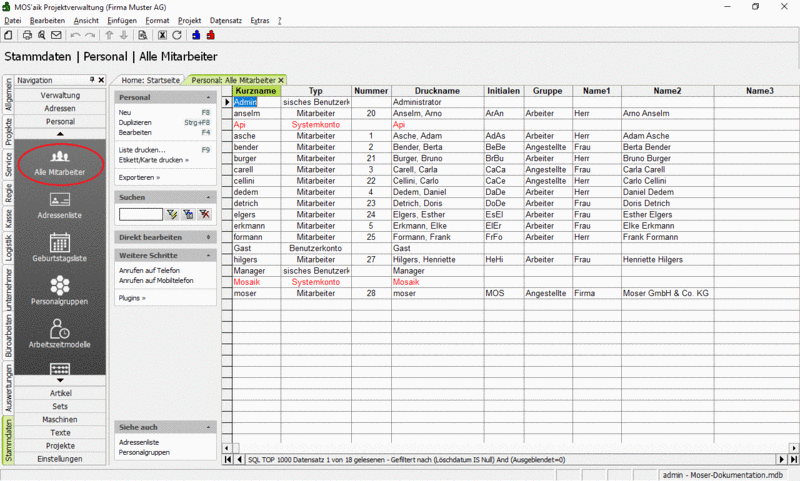Click Anrufen auf Mobiltelefon
The height and width of the screenshot is (481, 800).
pos(156,281)
